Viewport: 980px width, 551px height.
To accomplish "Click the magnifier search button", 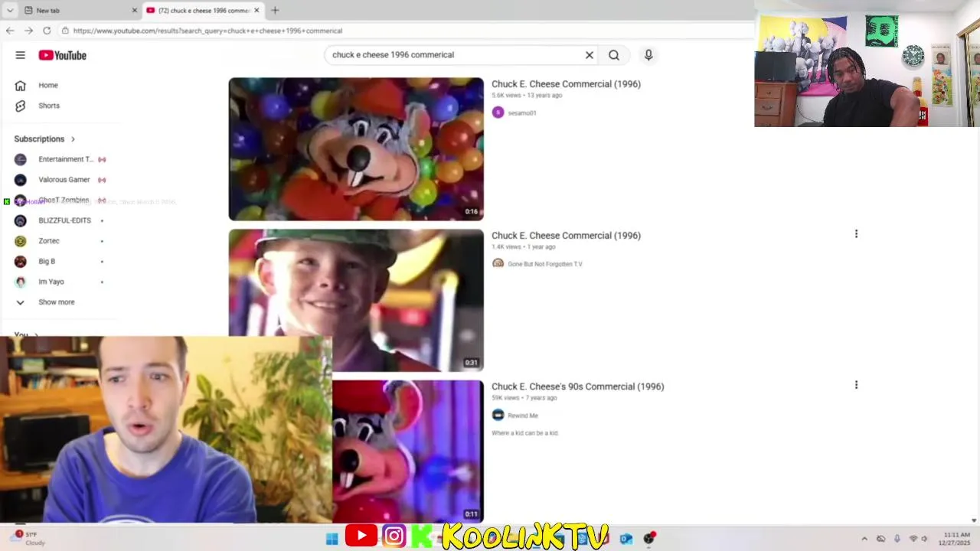I will (x=614, y=55).
